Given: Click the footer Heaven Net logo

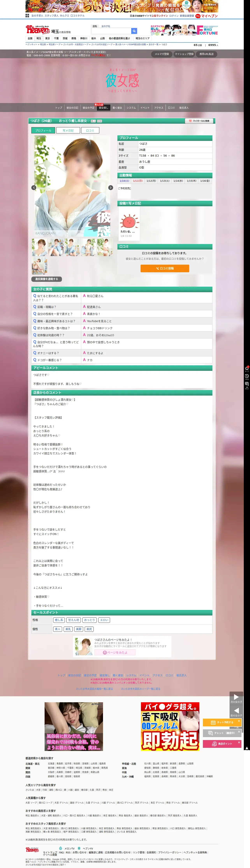Looking at the screenshot, I should click(x=32, y=849).
